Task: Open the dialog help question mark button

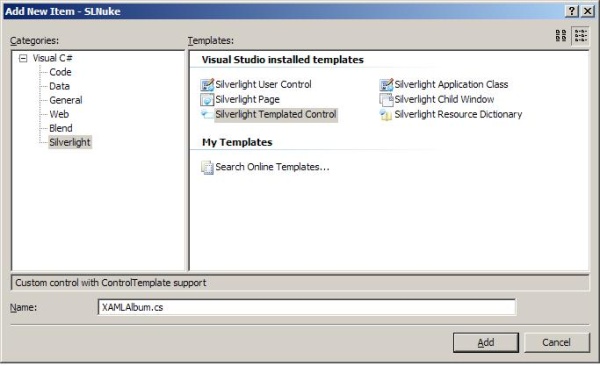Action: coord(571,11)
